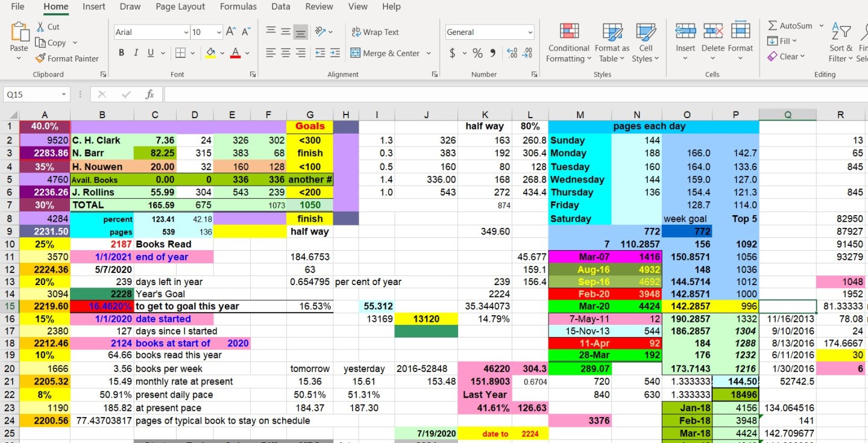Click the Insert Function fx icon
This screenshot has height=443, width=868.
149,95
